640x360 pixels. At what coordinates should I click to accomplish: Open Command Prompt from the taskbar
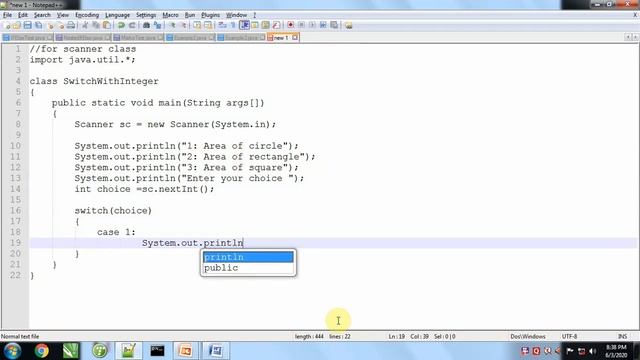(x=157, y=351)
